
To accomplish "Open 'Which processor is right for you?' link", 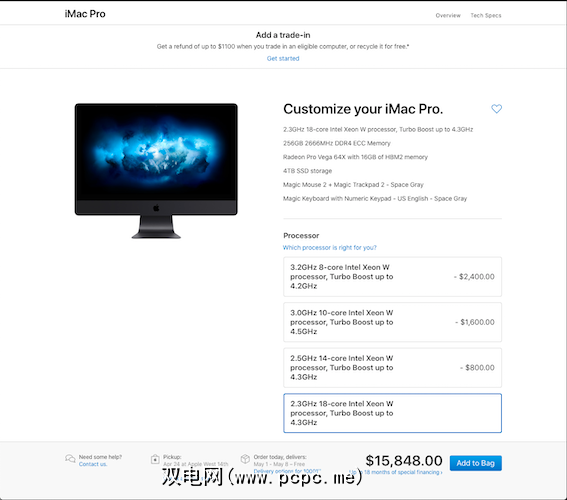I will click(329, 248).
